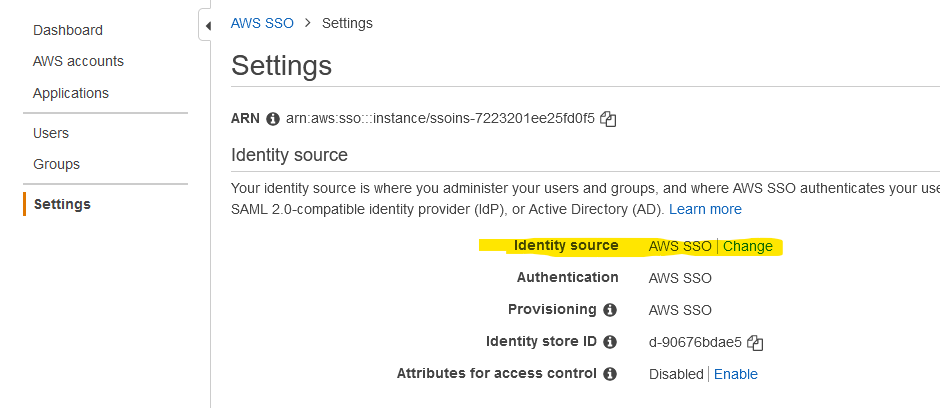Click Attributes for access control label

point(496,374)
